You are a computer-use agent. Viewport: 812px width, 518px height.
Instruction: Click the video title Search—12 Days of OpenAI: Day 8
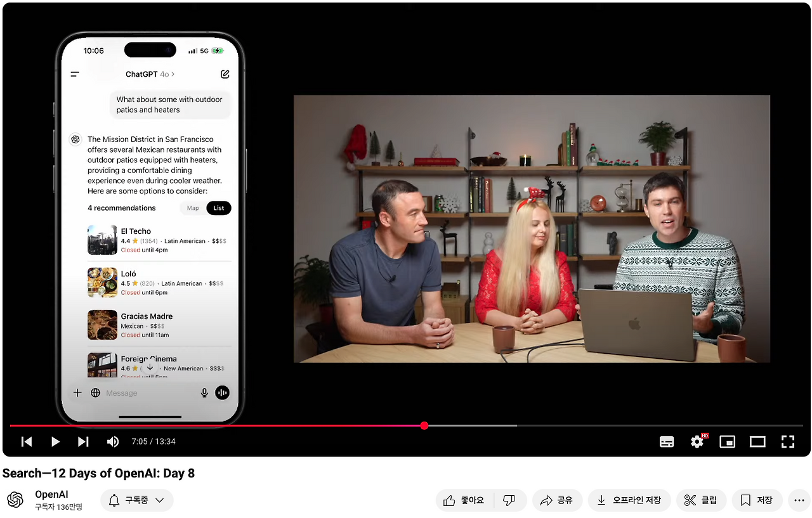(x=98, y=474)
